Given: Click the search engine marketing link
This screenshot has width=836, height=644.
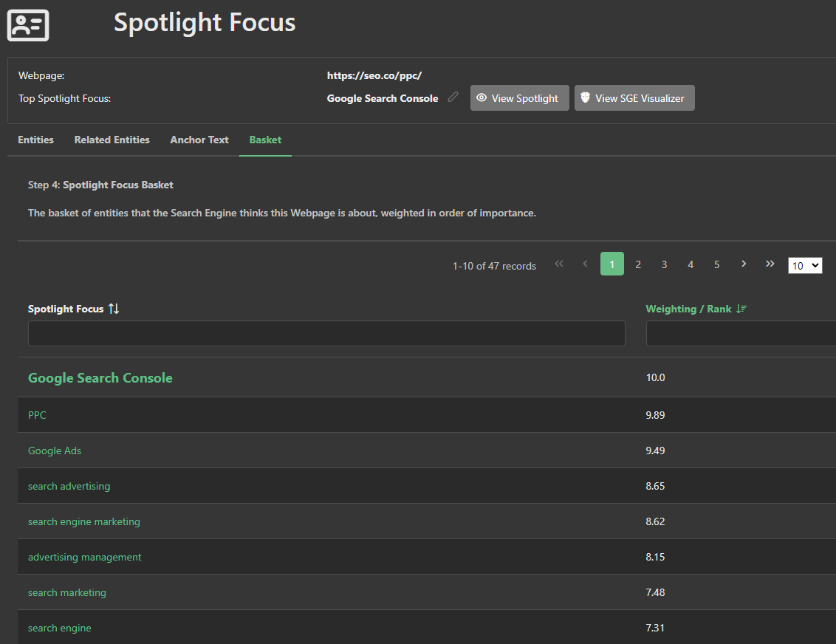Looking at the screenshot, I should [83, 521].
